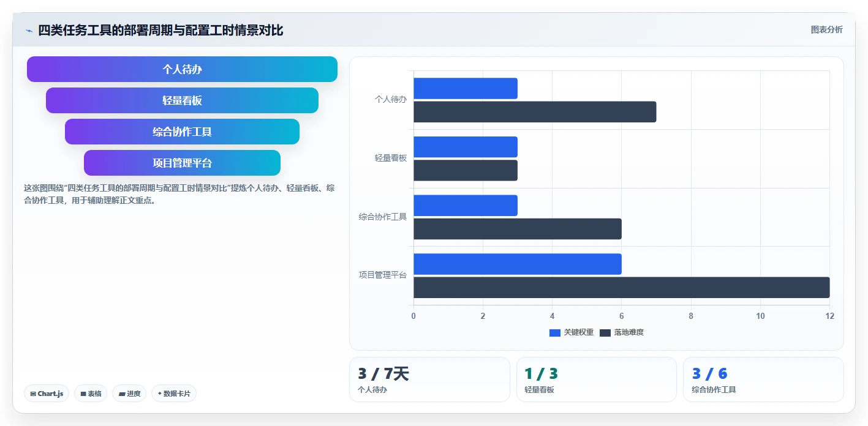
Task: Click the x-axis tick label 12
Action: pos(829,316)
